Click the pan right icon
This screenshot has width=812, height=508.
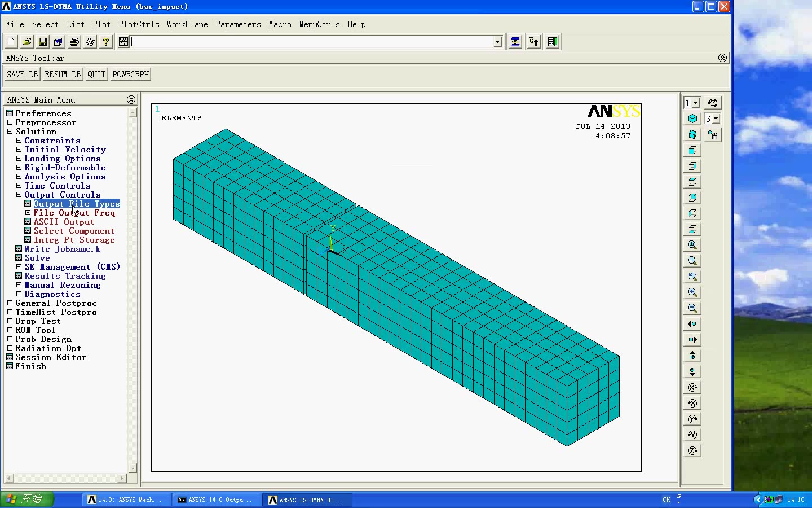[x=692, y=339]
